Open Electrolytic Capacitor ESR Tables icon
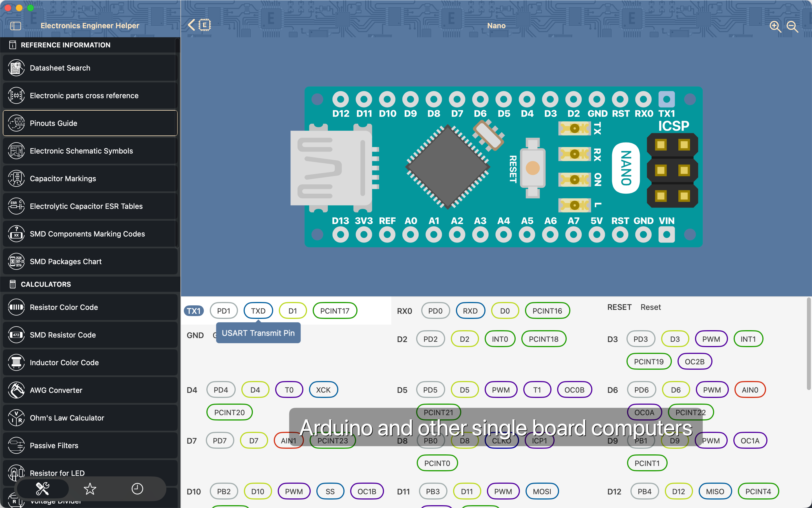Screen dimensions: 812x508 (x=16, y=206)
